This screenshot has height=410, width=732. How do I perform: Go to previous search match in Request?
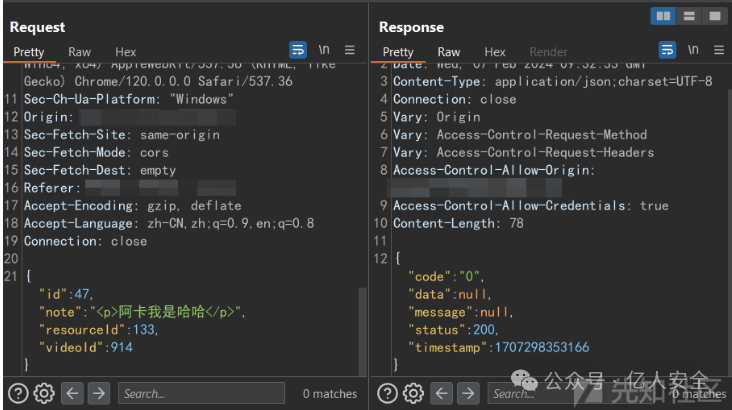[71, 394]
